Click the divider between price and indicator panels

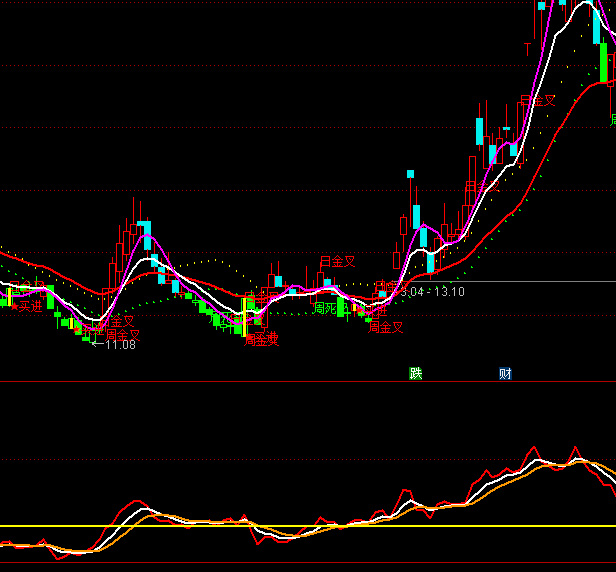pos(300,381)
